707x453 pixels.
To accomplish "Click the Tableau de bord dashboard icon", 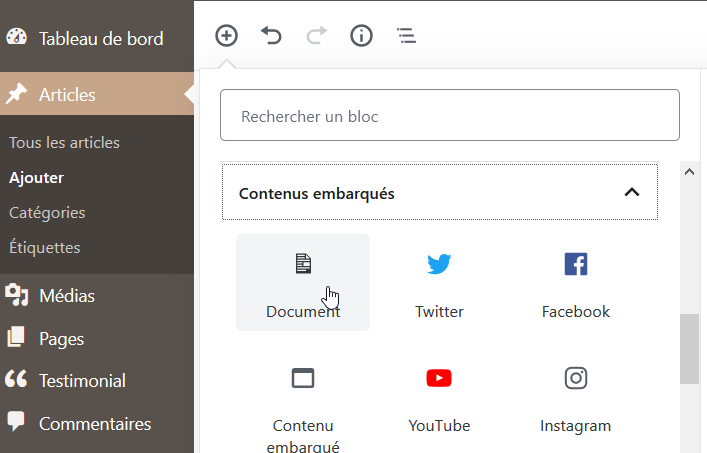I will [17, 37].
